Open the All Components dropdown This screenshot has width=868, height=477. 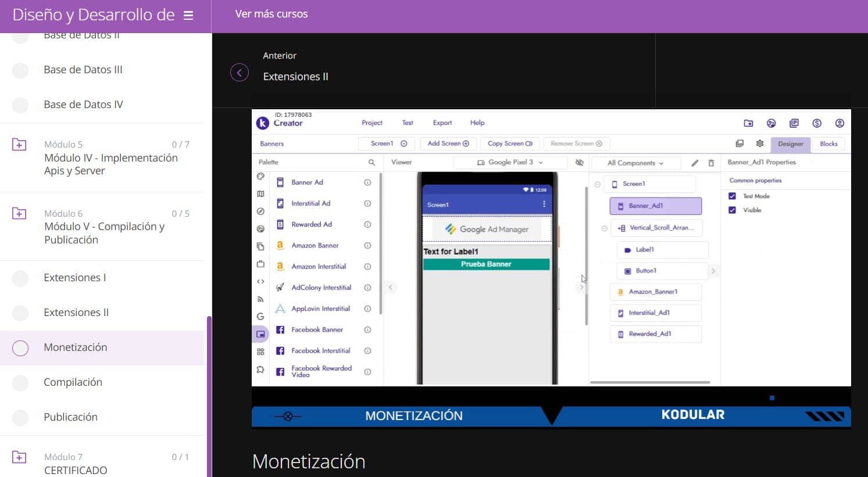pyautogui.click(x=635, y=163)
